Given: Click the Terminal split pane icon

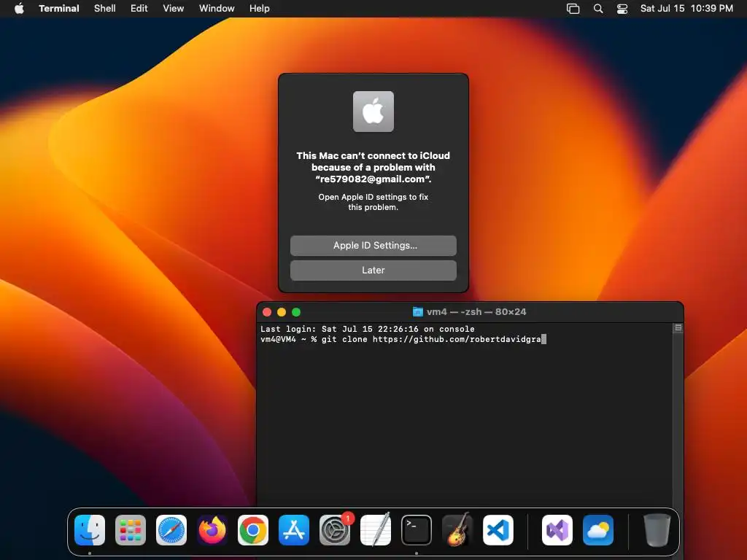Looking at the screenshot, I should point(678,328).
